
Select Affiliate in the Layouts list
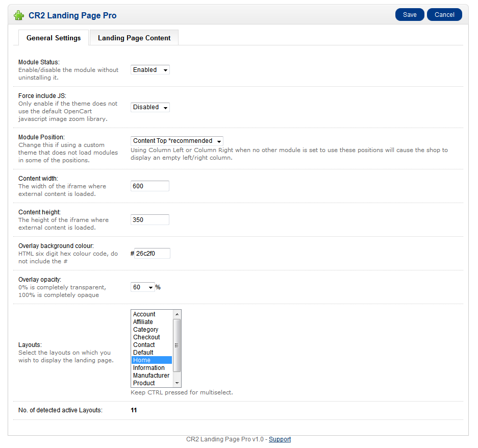click(x=152, y=322)
